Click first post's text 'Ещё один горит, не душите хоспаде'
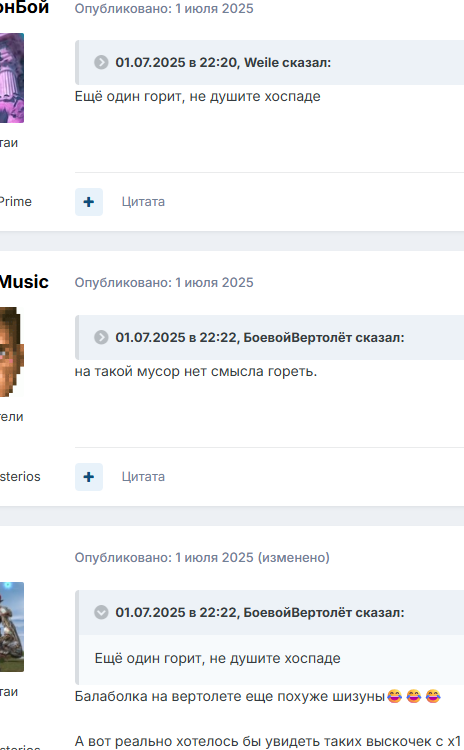Screen dimensions: 464x750 [198, 97]
